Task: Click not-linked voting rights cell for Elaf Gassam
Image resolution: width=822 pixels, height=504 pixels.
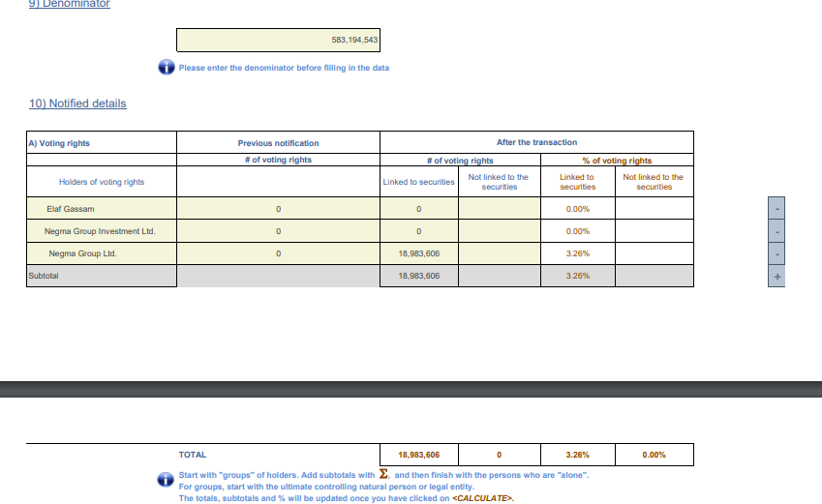Action: pos(500,209)
